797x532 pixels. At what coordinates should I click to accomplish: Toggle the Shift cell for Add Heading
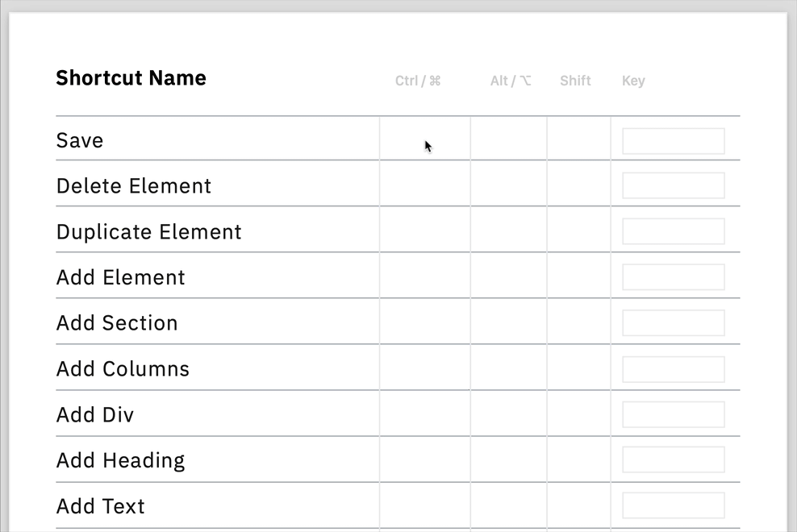579,459
